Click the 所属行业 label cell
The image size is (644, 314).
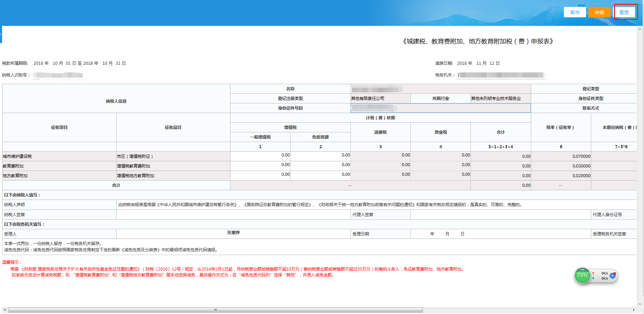(440, 98)
